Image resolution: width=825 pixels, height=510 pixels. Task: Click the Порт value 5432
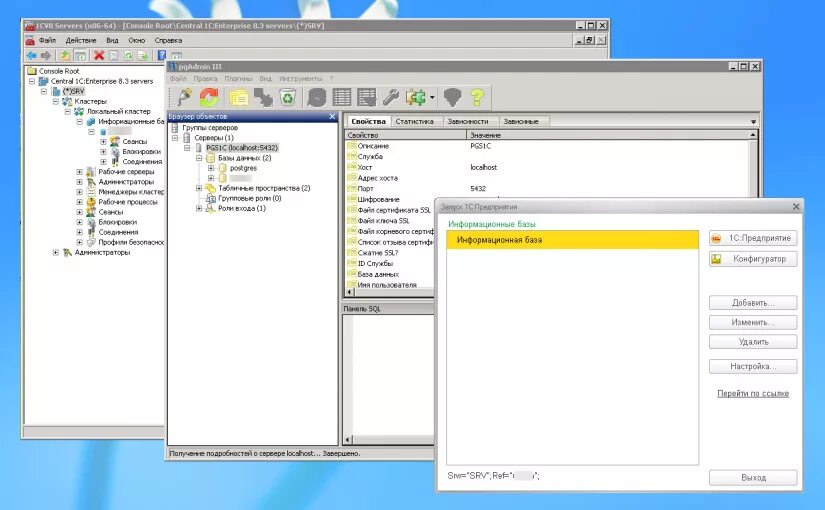click(x=478, y=188)
